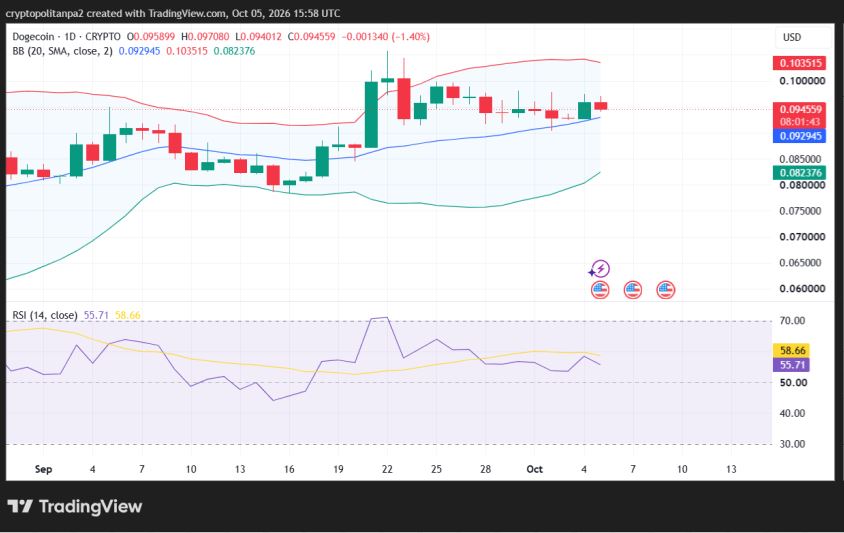Viewport: 844px width, 533px height.
Task: Click the blue 0.092945 price axis label
Action: coord(799,136)
